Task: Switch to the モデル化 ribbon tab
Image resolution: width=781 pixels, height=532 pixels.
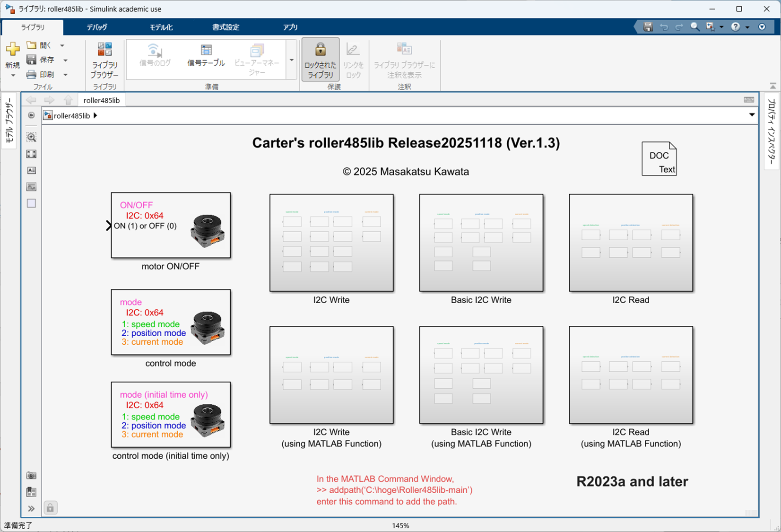Action: tap(161, 27)
